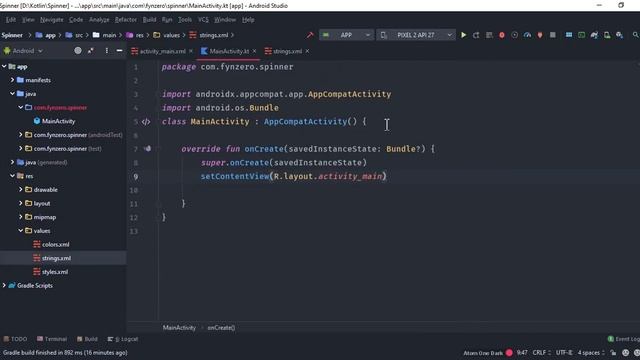Screen dimensions: 640x360
Task: Click the Search Everywhere magnifier icon
Action: (636, 35)
